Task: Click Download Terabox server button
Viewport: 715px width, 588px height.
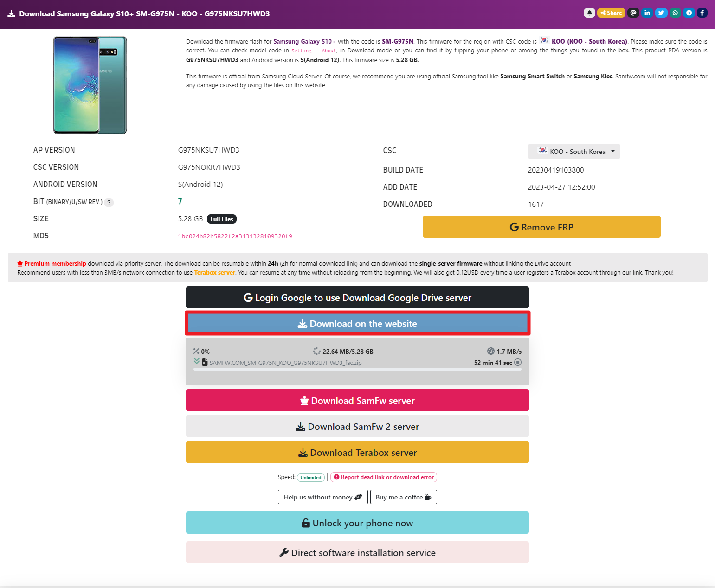Action: [357, 452]
